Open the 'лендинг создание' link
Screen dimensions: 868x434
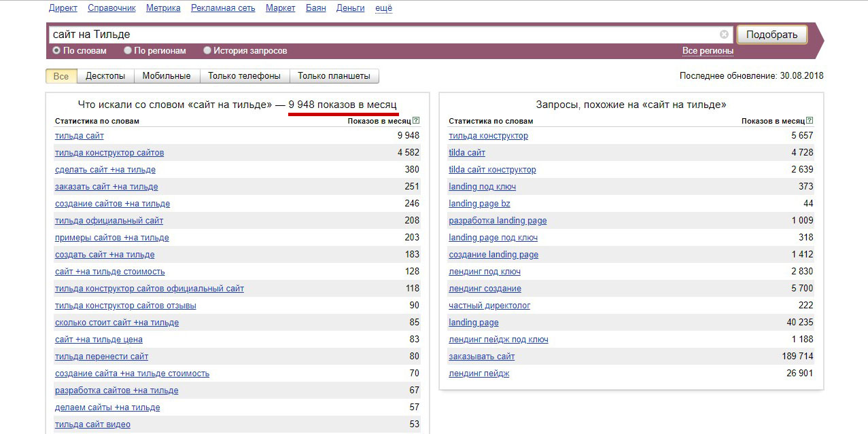tap(485, 289)
